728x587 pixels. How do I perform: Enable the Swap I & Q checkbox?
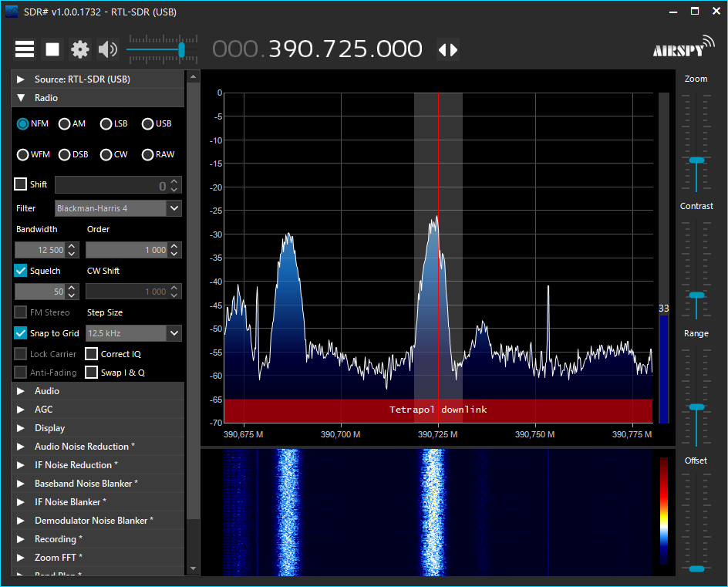click(x=92, y=373)
